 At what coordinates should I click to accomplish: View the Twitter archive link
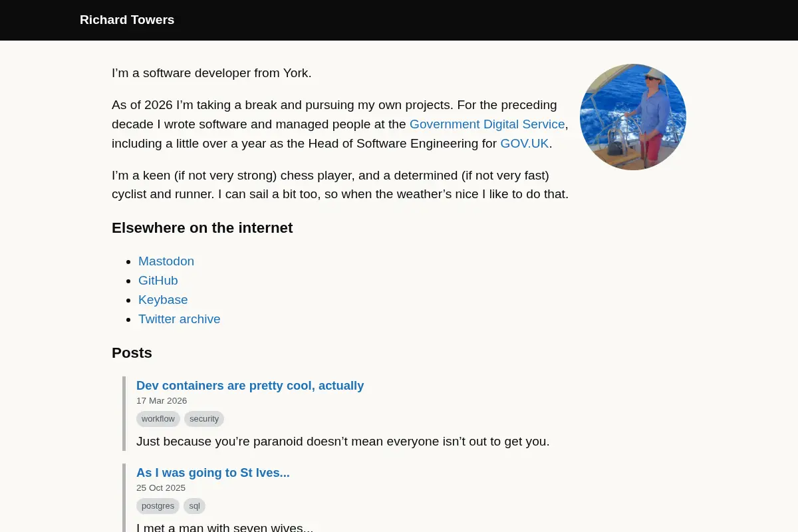click(180, 319)
